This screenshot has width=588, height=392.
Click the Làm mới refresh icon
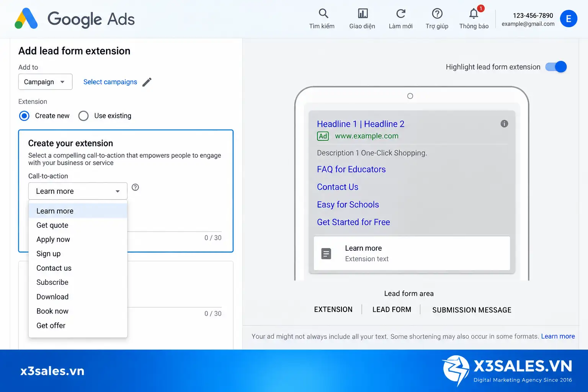pyautogui.click(x=401, y=13)
